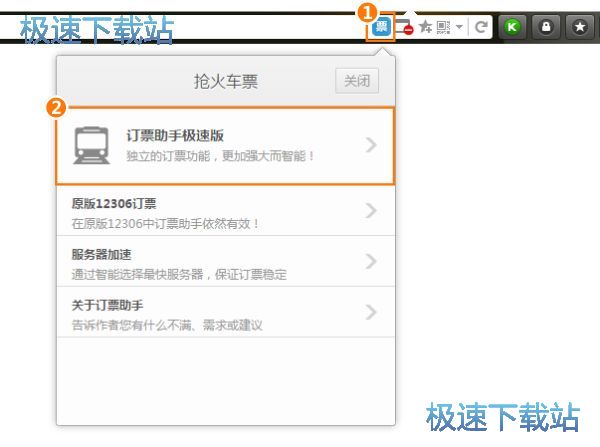The image size is (600, 447).
Task: Add page to favorites with star-plus icon
Action: (x=425, y=27)
